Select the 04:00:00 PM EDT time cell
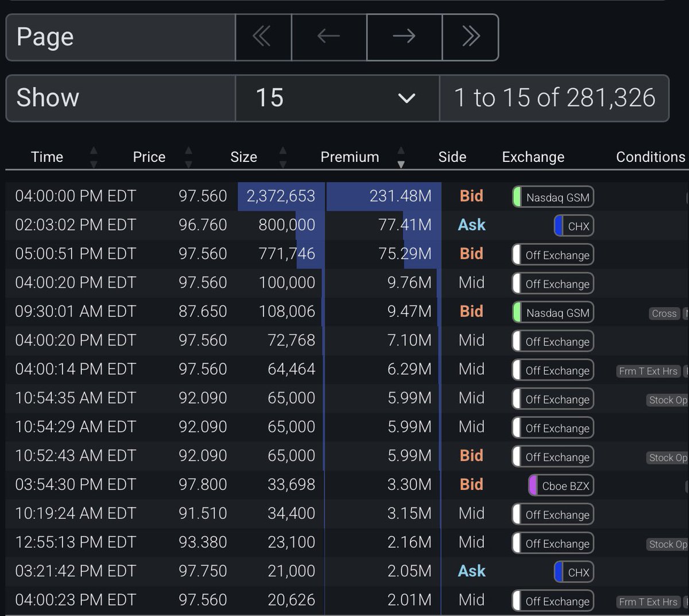The width and height of the screenshot is (689, 616). coord(76,196)
